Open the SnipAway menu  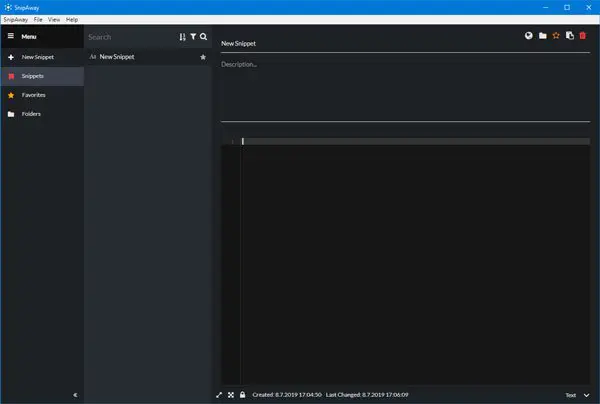[x=16, y=20]
